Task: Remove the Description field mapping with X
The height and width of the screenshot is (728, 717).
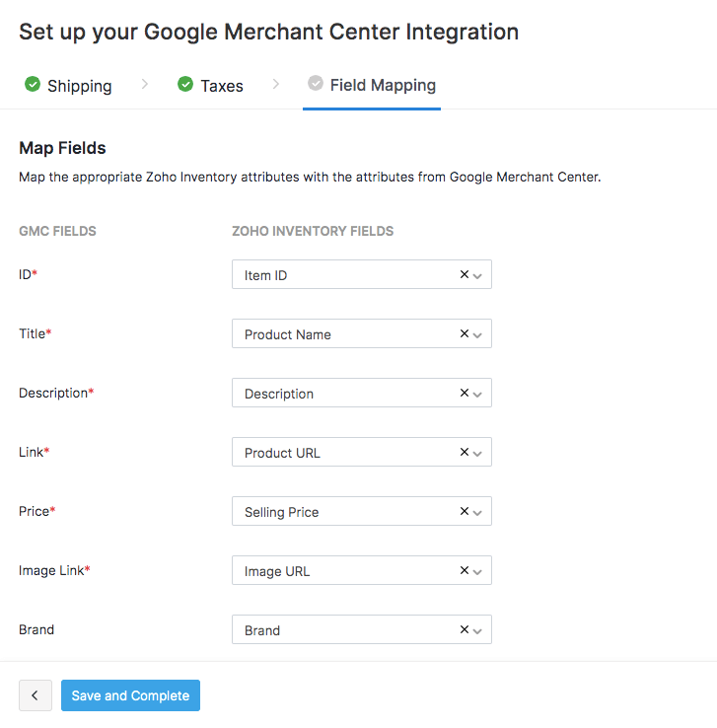Action: 464,394
